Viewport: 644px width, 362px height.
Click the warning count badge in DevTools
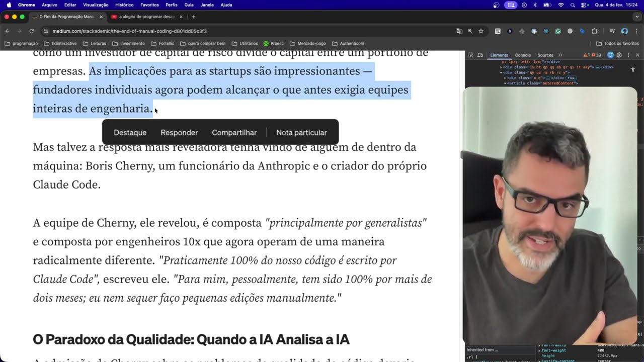(587, 55)
